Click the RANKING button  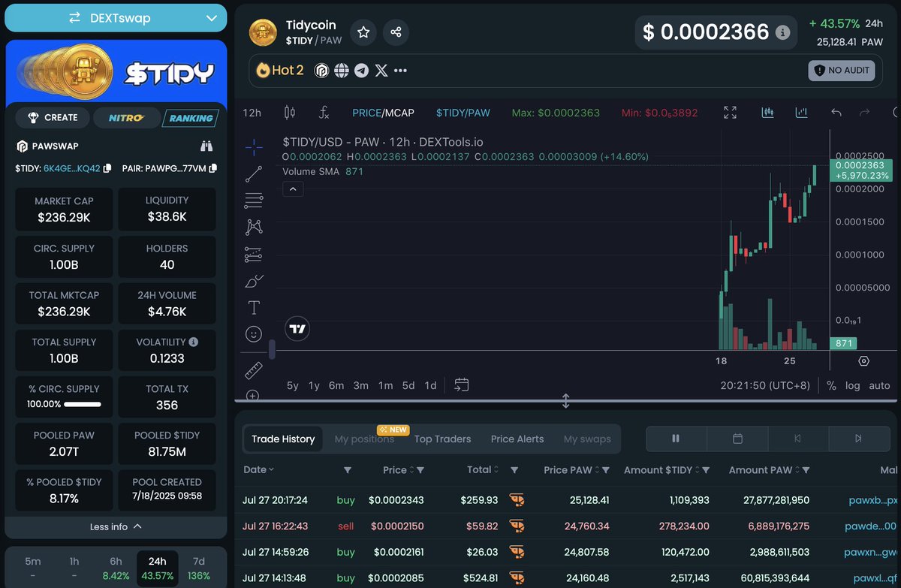coord(191,118)
